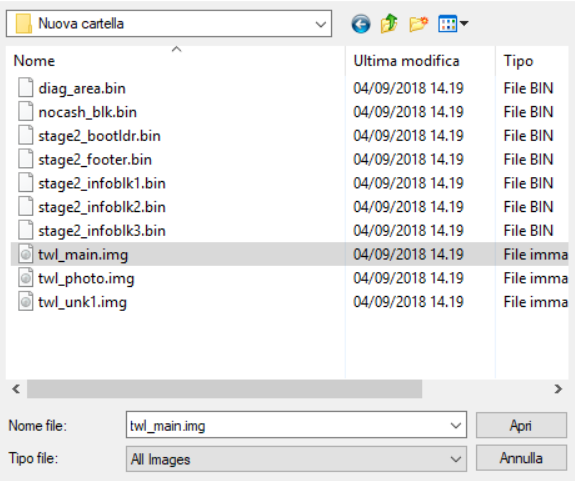Sort by the Ultima modifica column header
Viewport: 575px width, 481px height.
coord(420,61)
